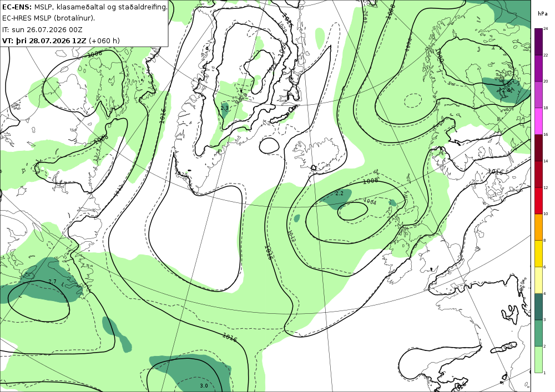Click the legend tick label '16'

point(546,134)
